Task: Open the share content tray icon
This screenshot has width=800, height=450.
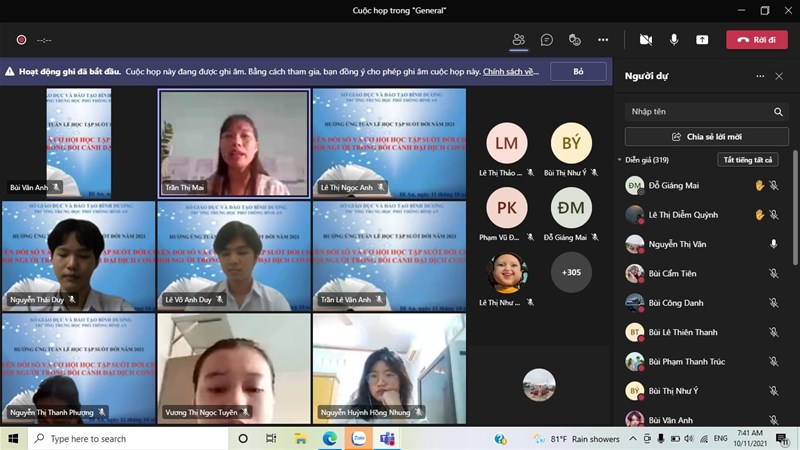Action: click(702, 40)
